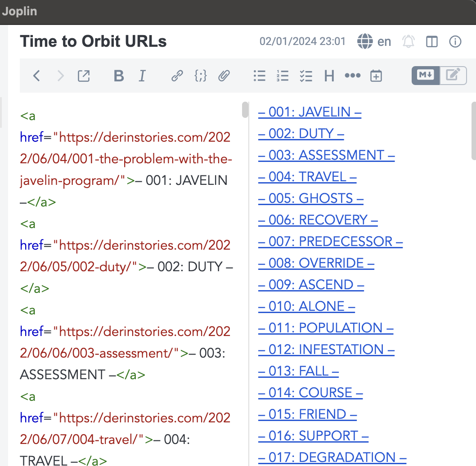
Task: Click the note date 02/01/2024 23:01
Action: click(302, 41)
